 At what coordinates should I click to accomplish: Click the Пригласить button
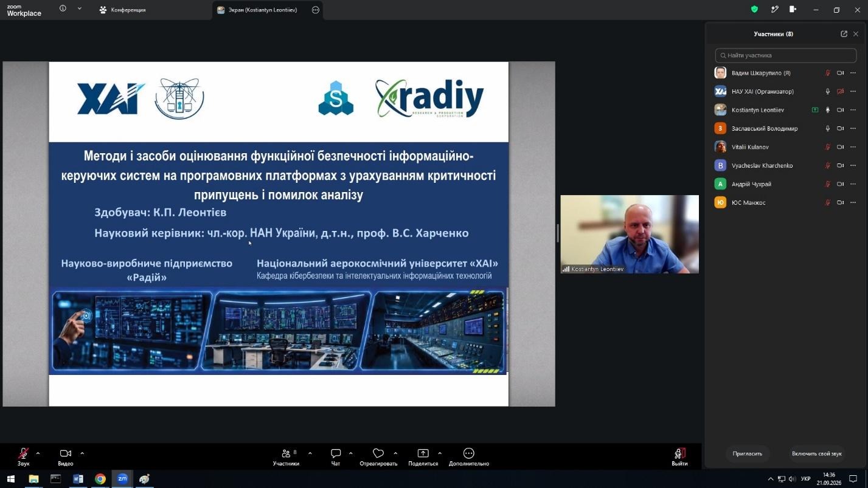pos(748,453)
